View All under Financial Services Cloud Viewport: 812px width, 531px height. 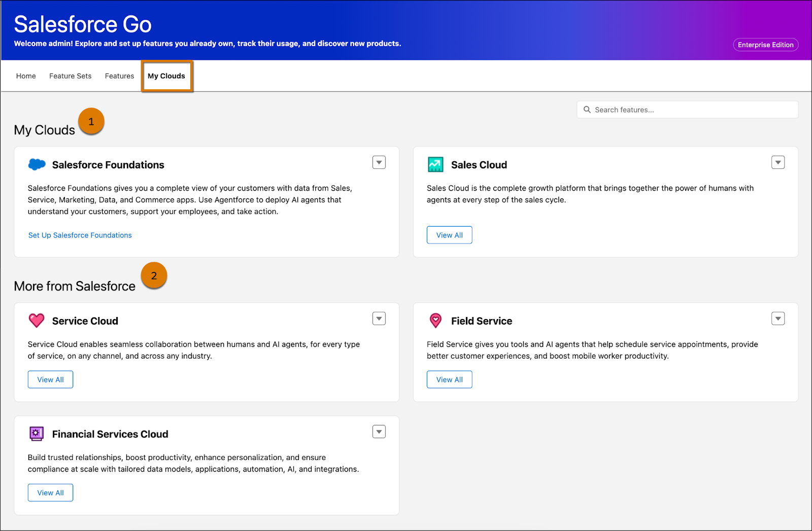click(51, 493)
